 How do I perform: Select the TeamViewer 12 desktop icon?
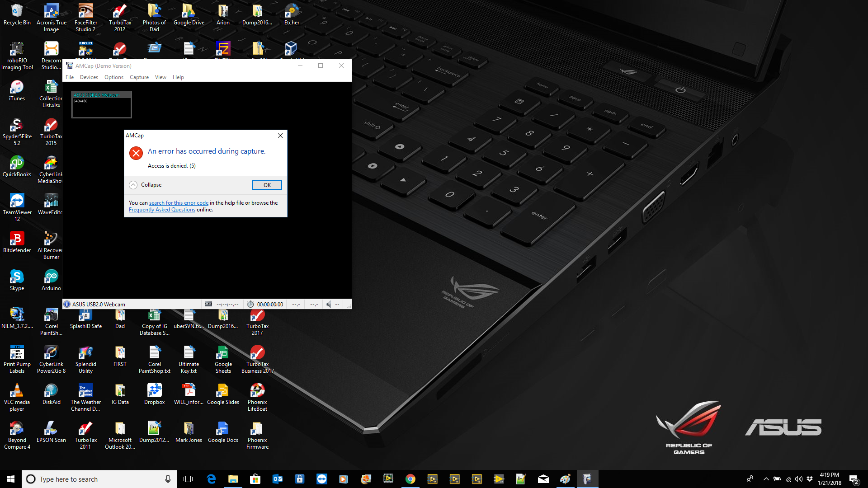[17, 207]
